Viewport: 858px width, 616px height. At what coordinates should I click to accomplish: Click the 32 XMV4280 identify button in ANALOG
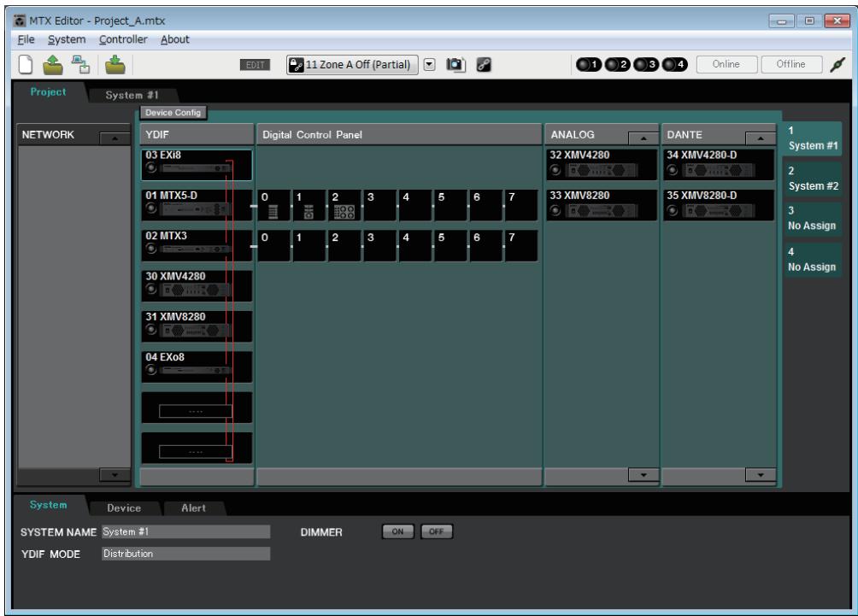tap(555, 170)
